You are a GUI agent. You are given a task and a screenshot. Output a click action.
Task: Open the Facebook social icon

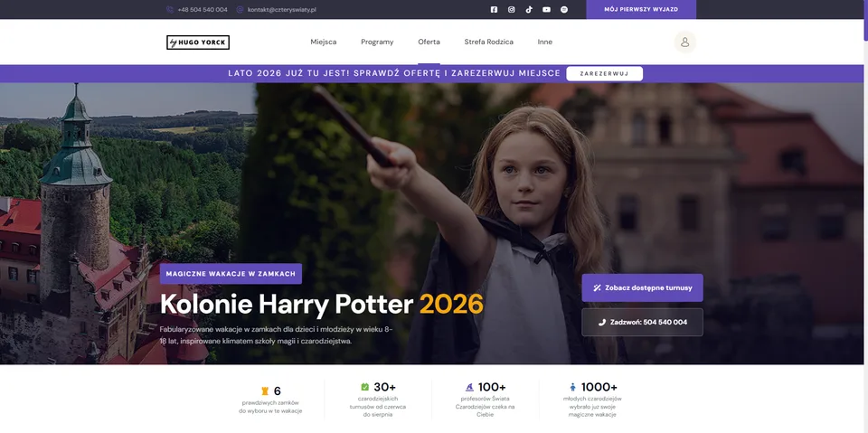[x=494, y=9]
